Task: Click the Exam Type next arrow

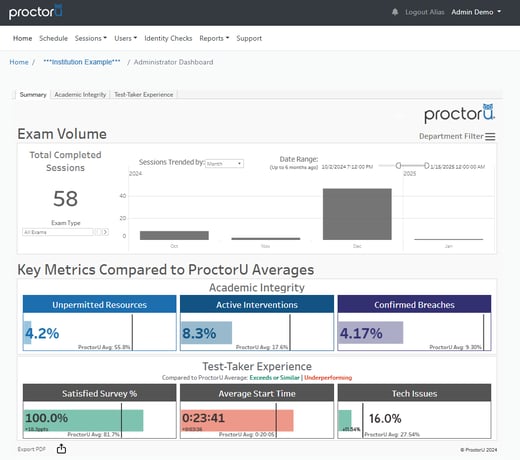Action: click(x=105, y=232)
